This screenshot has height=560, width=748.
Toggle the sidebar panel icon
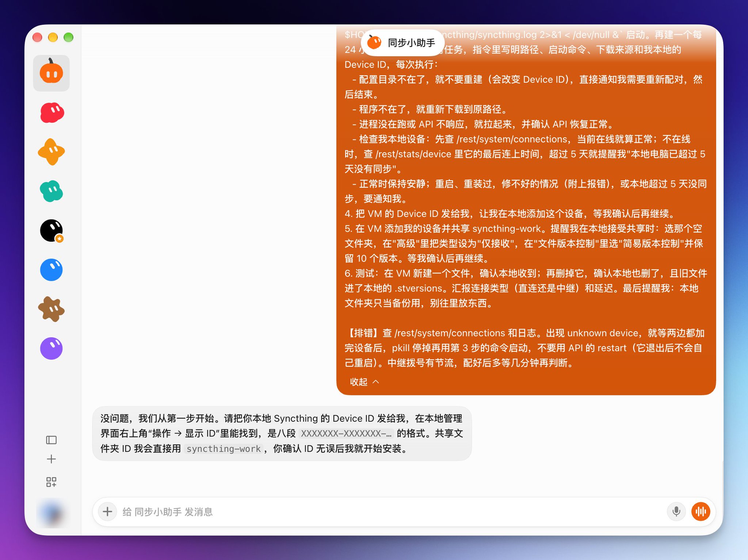click(51, 440)
